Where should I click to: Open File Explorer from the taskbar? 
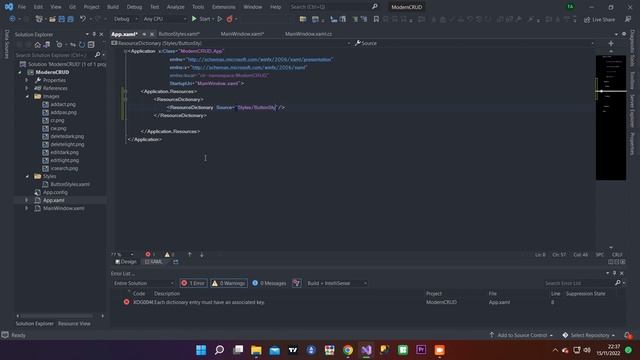tap(256, 350)
